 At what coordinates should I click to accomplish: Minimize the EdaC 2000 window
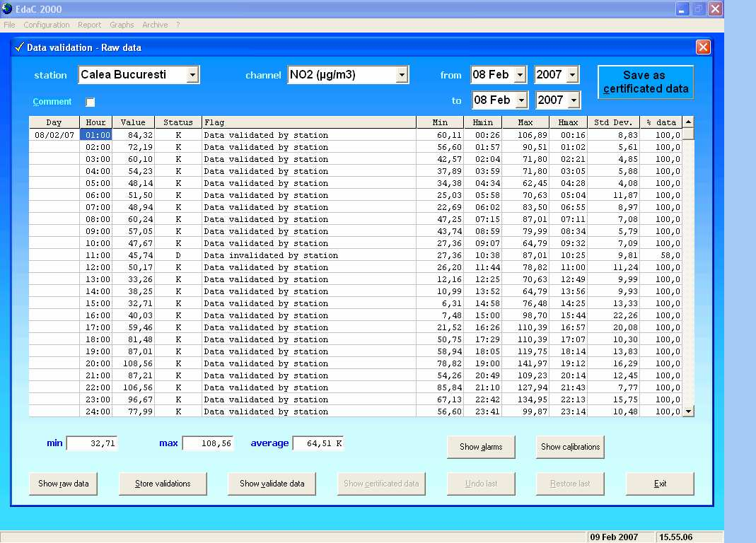pyautogui.click(x=682, y=8)
